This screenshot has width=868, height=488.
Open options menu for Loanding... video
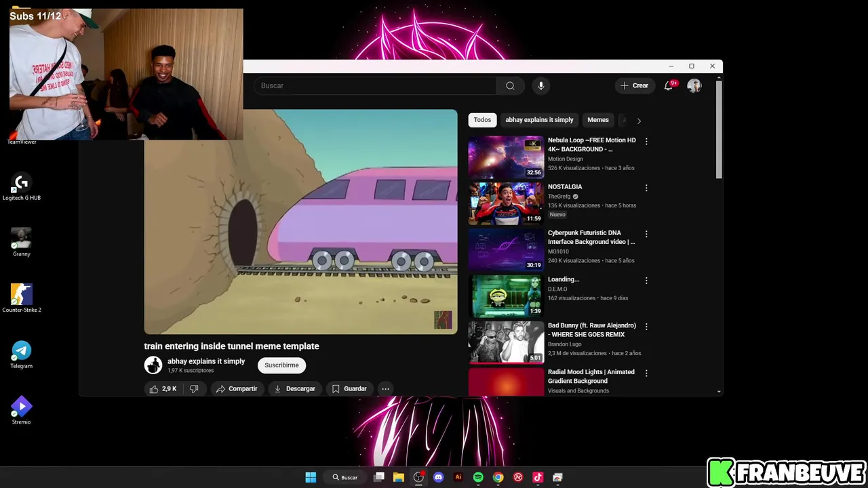click(646, 281)
